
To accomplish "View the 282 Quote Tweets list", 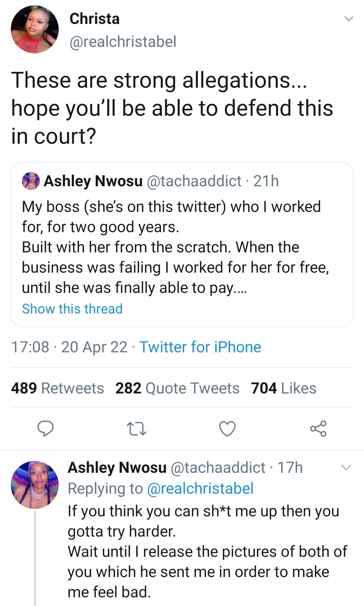I will [x=177, y=388].
